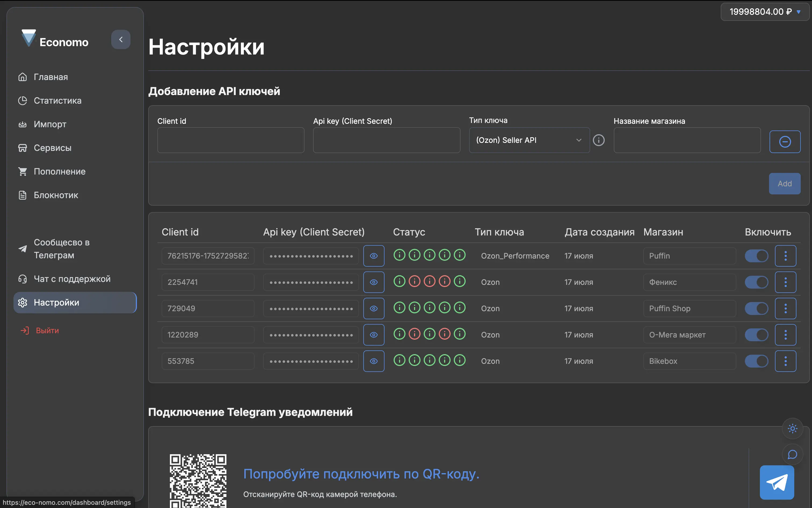Viewport: 812px width, 508px height.
Task: Select Настройки in the sidebar
Action: 75,303
